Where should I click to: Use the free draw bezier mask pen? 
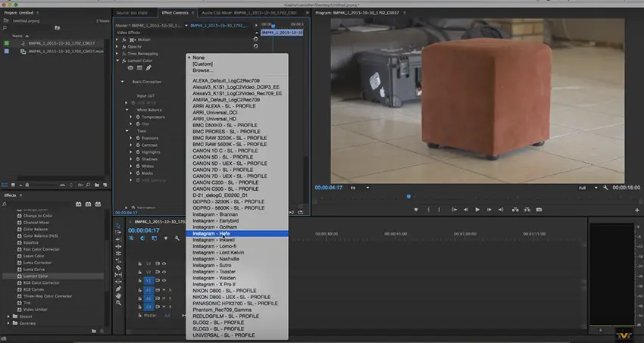click(148, 67)
